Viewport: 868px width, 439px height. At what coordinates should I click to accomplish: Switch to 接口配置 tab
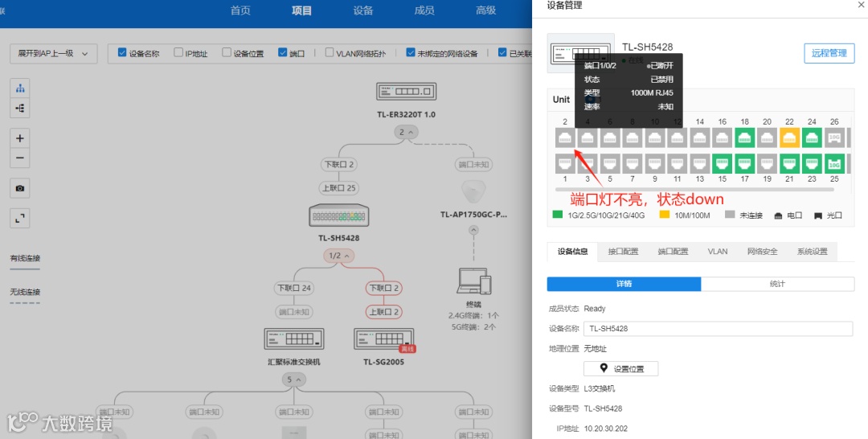[x=623, y=252]
